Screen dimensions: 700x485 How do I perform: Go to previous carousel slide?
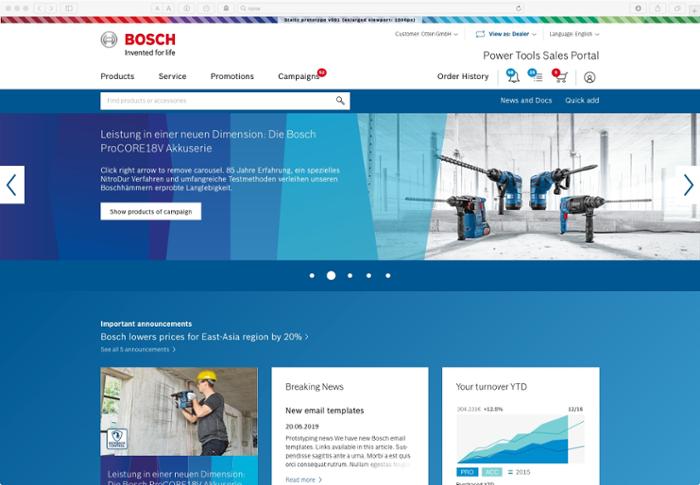(x=12, y=185)
